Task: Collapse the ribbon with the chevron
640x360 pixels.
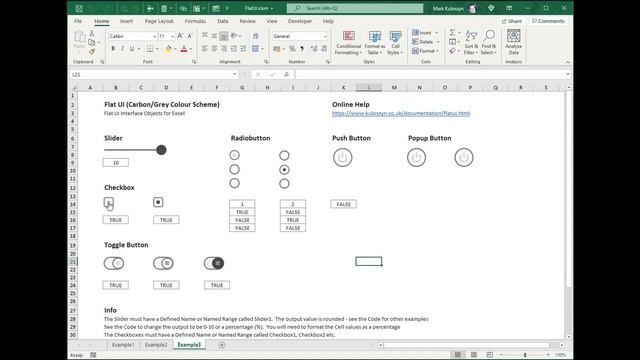Action: (567, 62)
